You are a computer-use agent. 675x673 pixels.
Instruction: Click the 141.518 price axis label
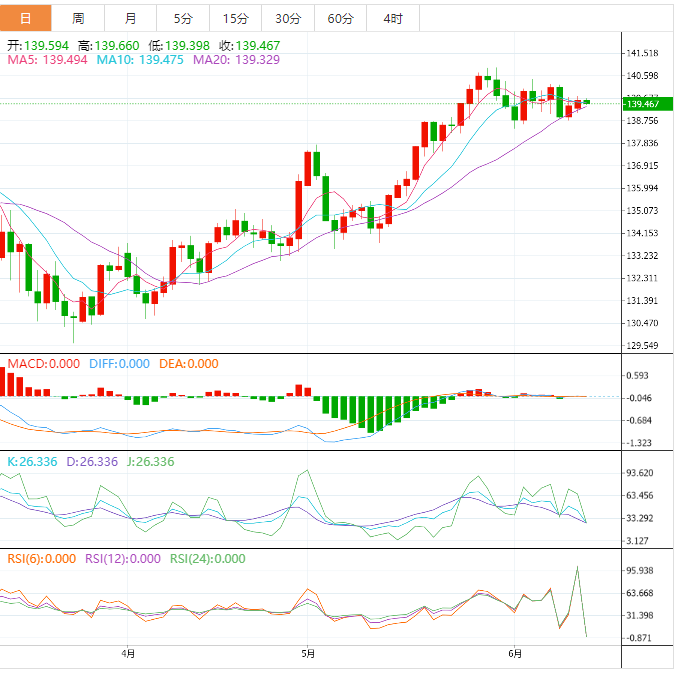pos(642,53)
